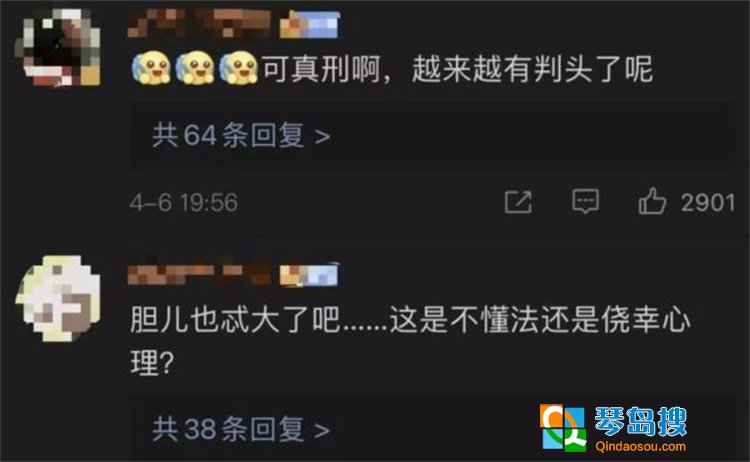Expand the 共38条回复 replies
Image resolution: width=750 pixels, height=462 pixels.
coord(241,429)
